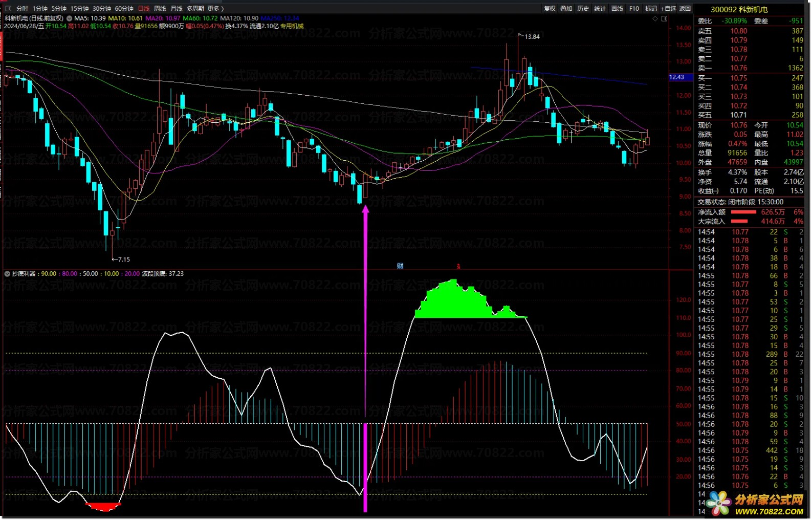Open 多周期 multi-period view
The width and height of the screenshot is (812, 520).
coord(195,9)
